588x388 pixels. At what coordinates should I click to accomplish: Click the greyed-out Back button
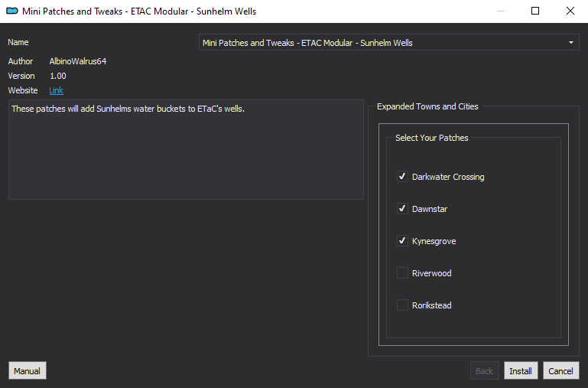pyautogui.click(x=484, y=370)
